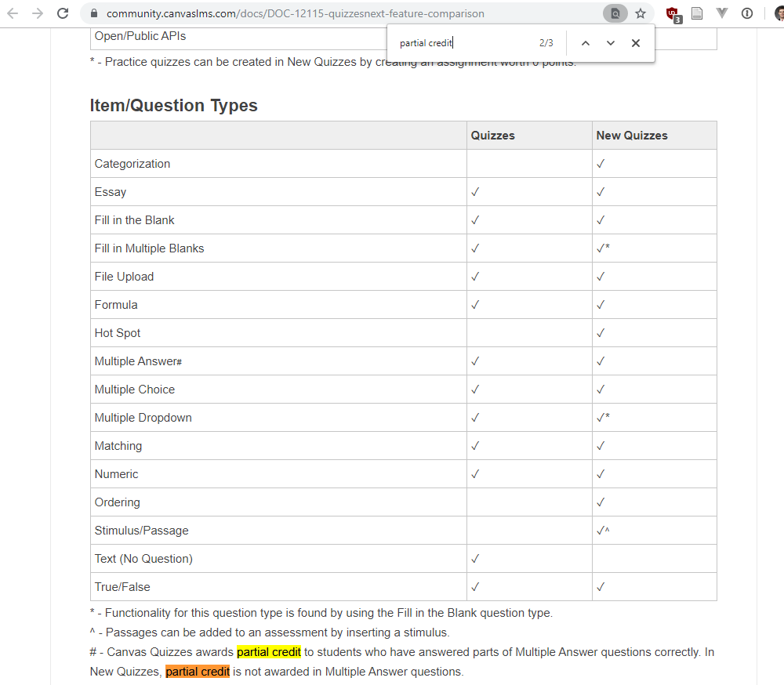Viewport: 784px width, 685px height.
Task: Select the "True/False" row label
Action: pyautogui.click(x=122, y=587)
